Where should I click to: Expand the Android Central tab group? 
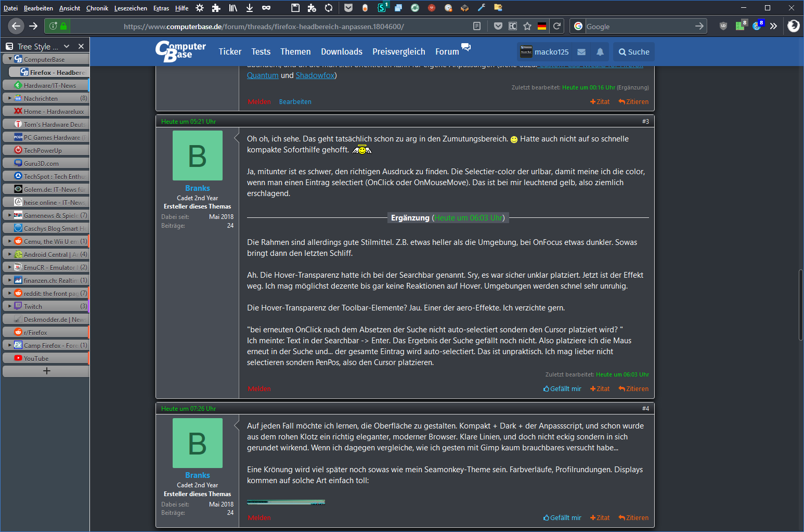[10, 254]
